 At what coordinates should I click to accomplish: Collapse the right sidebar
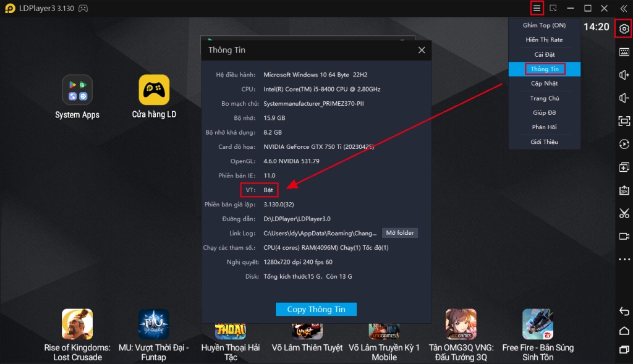[624, 8]
